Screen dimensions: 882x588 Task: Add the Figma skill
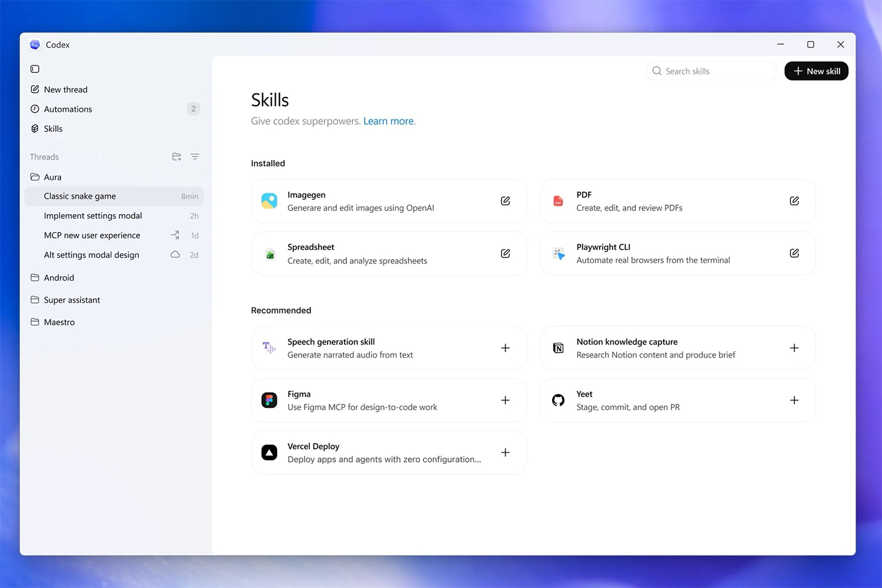pos(505,400)
